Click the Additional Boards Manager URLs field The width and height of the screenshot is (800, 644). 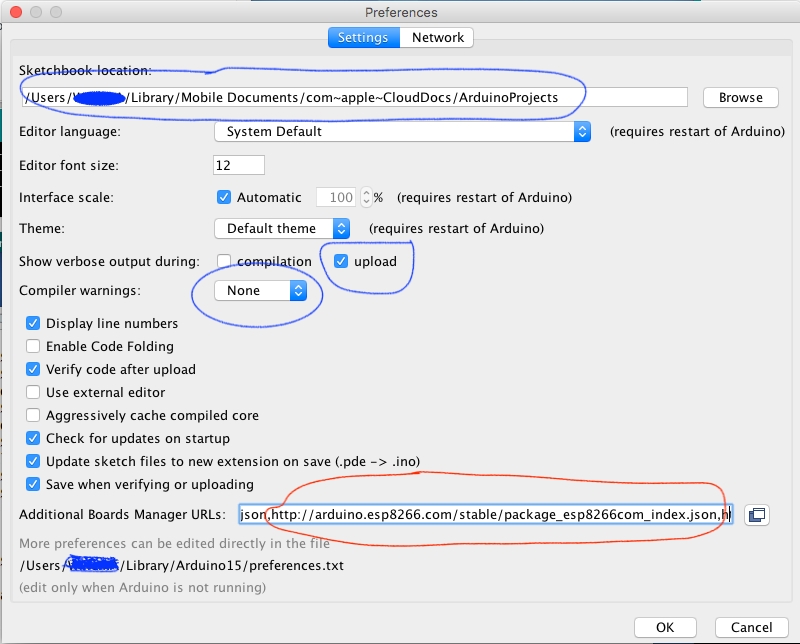click(485, 515)
